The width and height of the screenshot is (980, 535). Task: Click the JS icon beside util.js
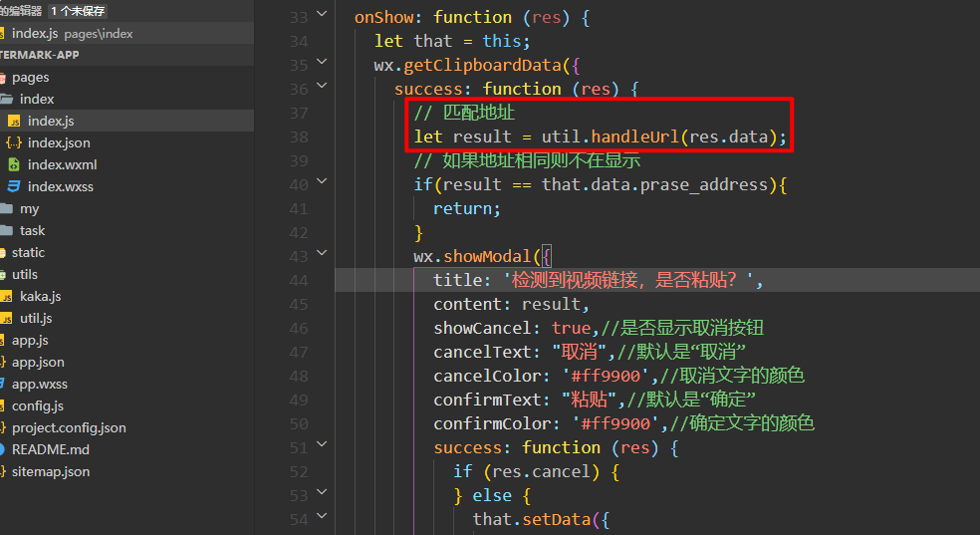[6, 318]
